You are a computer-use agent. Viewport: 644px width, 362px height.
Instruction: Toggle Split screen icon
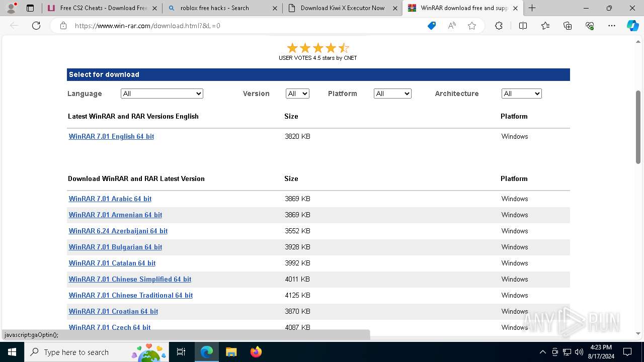[523, 26]
